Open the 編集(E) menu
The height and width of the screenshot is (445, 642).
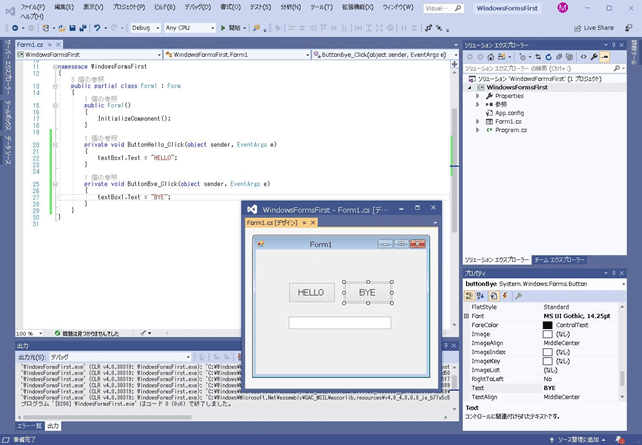[64, 7]
